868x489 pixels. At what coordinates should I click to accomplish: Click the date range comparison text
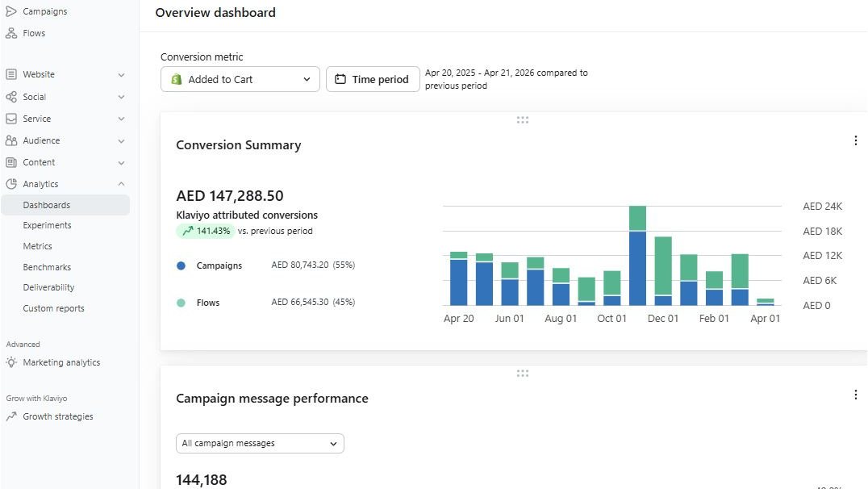point(507,79)
